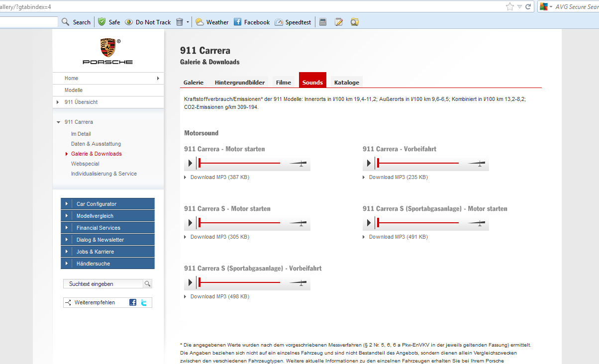Click the site search magnifier icon
The height and width of the screenshot is (364, 599).
tap(147, 284)
